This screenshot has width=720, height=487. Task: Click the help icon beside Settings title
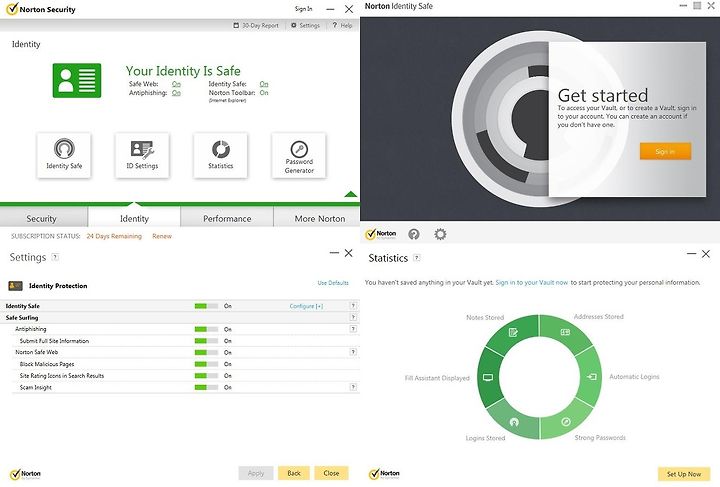(55, 257)
